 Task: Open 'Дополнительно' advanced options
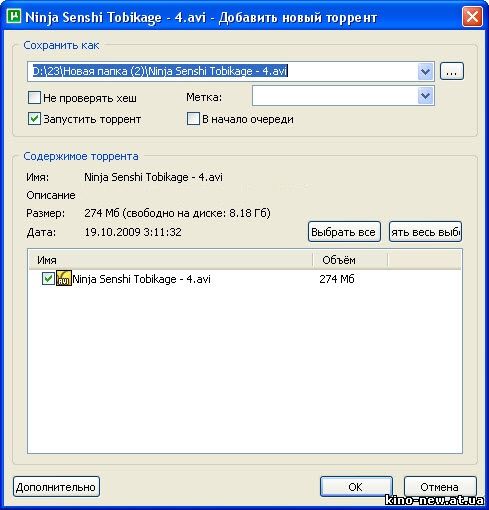(x=56, y=487)
